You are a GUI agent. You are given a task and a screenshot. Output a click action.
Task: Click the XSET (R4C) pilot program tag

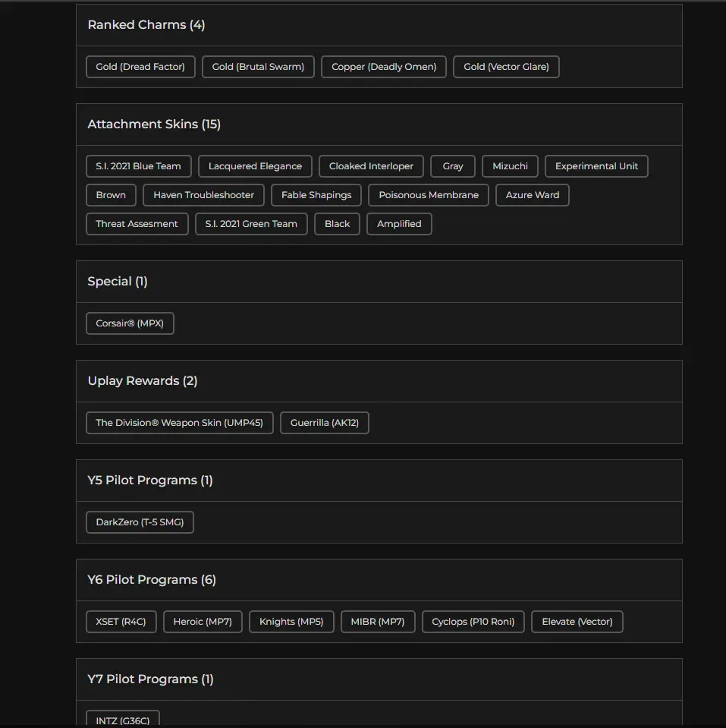click(x=121, y=622)
